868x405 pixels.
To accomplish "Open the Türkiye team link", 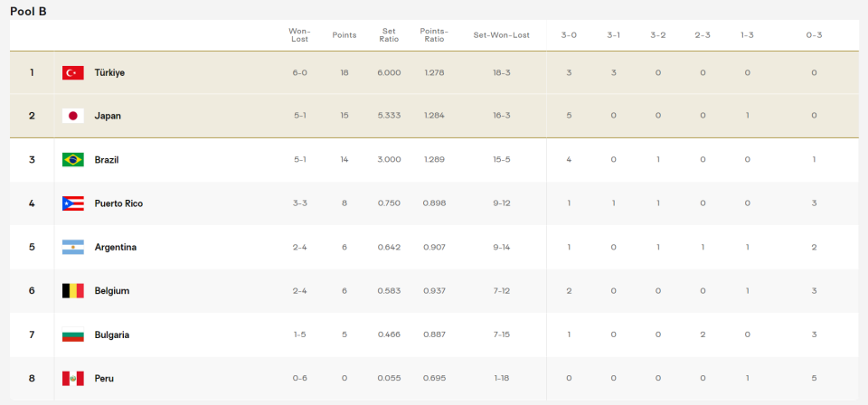I will [x=109, y=72].
